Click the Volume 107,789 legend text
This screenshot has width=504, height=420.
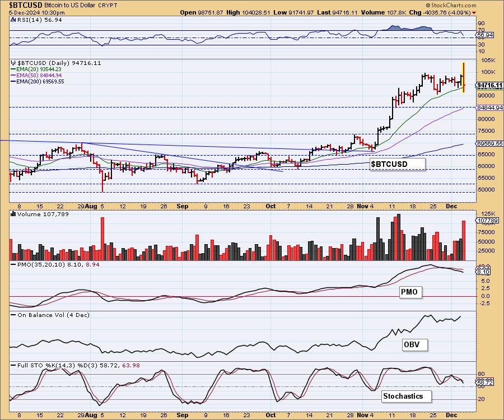pyautogui.click(x=43, y=214)
